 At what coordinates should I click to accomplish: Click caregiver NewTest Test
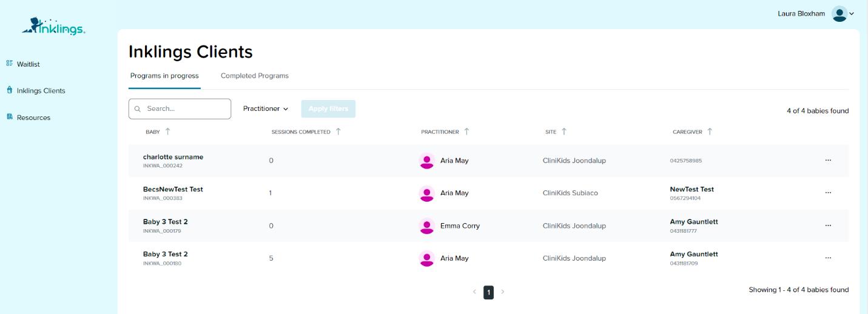(691, 189)
